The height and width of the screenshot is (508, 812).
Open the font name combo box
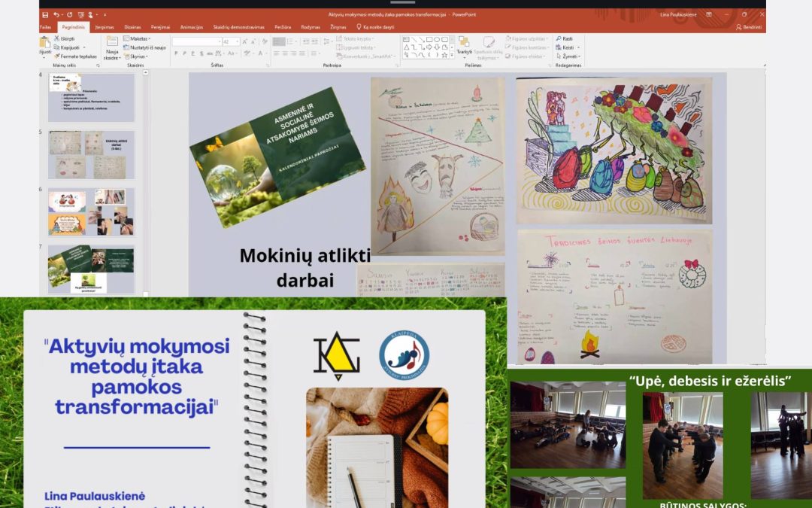(197, 41)
